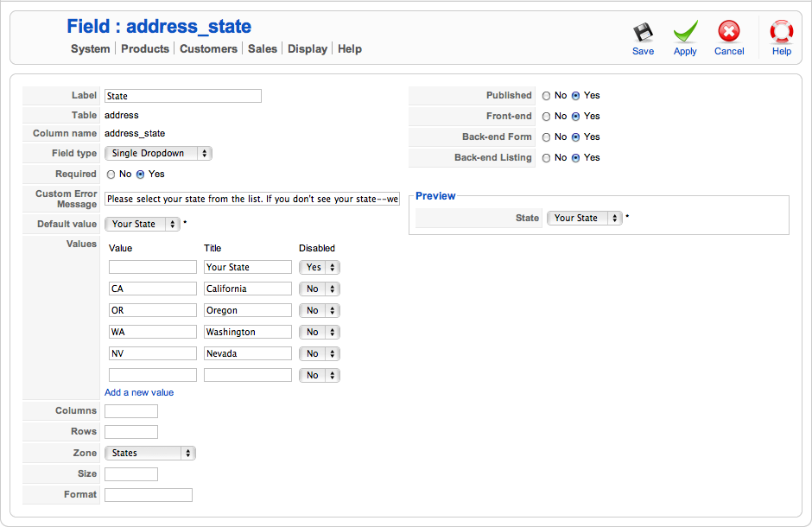Open the Field type dropdown
This screenshot has height=527, width=812.
pos(158,153)
